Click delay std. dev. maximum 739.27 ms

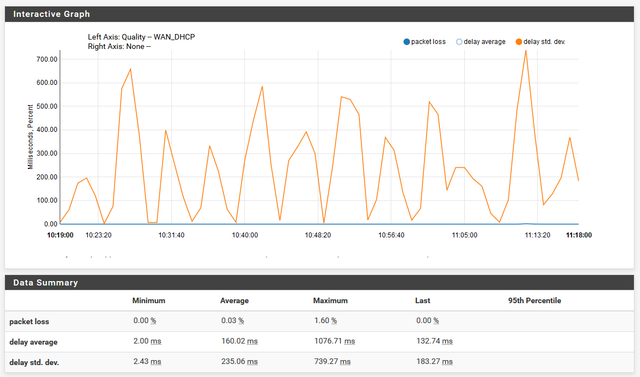point(332,361)
